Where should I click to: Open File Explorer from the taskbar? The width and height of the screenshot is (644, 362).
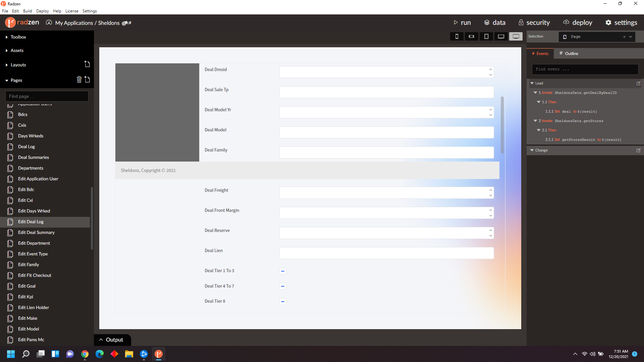point(129,354)
